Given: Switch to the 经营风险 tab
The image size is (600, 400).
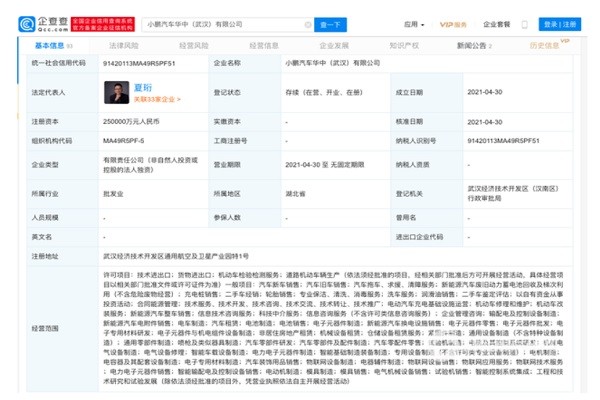Looking at the screenshot, I should [x=194, y=46].
